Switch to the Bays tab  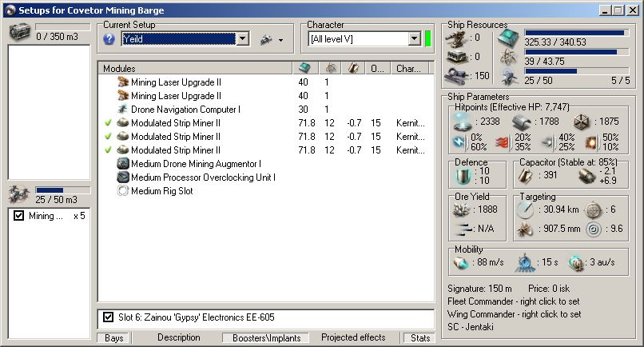pos(113,338)
